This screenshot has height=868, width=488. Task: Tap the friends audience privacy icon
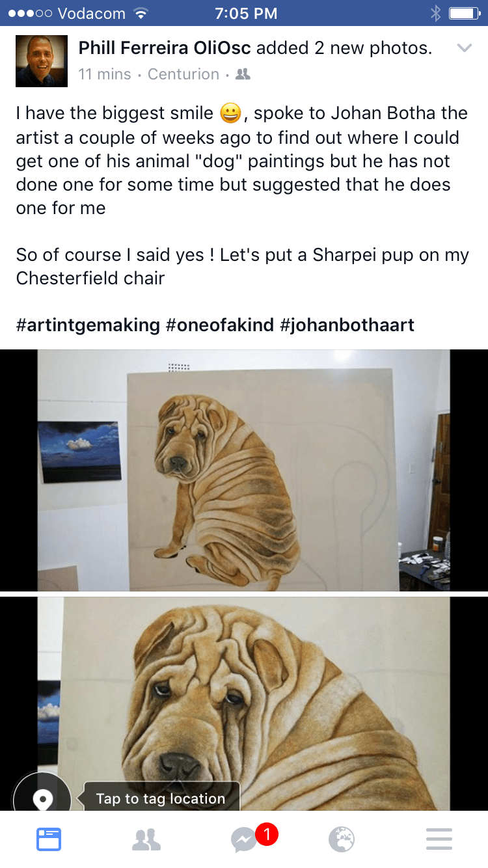point(243,75)
